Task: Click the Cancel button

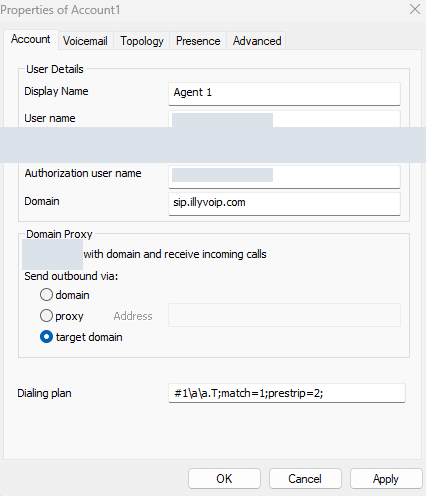Action: [305, 479]
